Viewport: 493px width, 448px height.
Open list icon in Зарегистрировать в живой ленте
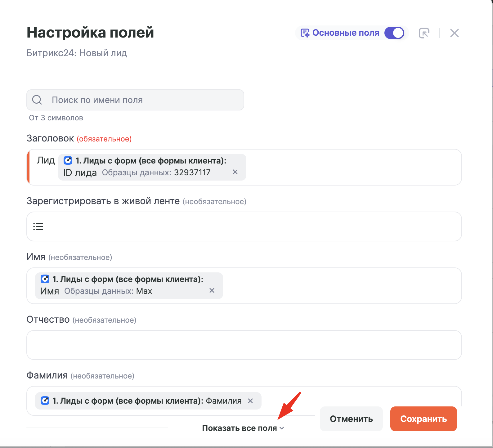point(38,226)
